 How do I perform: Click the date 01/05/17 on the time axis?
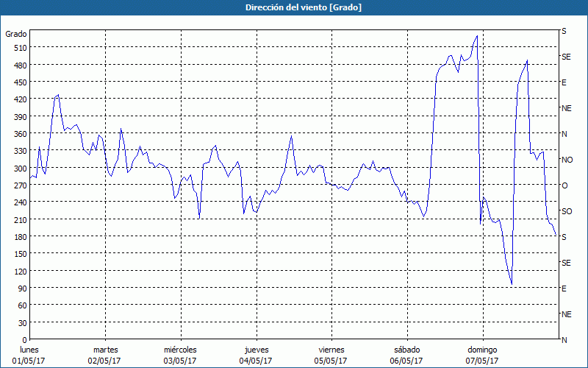[30, 361]
